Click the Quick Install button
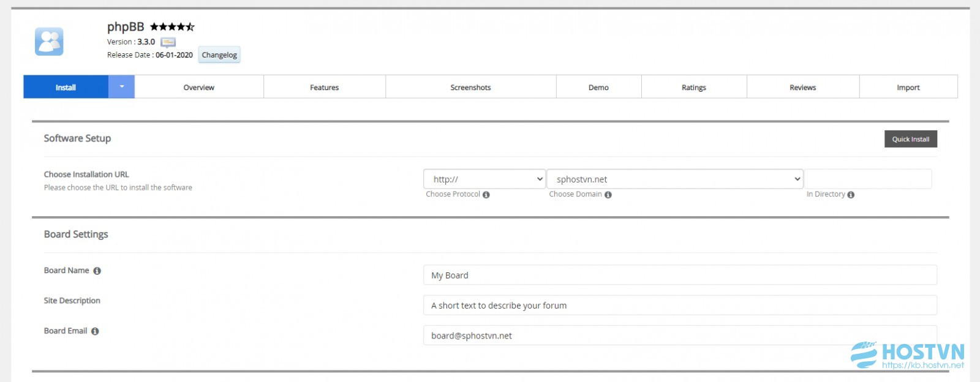The image size is (980, 382). point(911,139)
